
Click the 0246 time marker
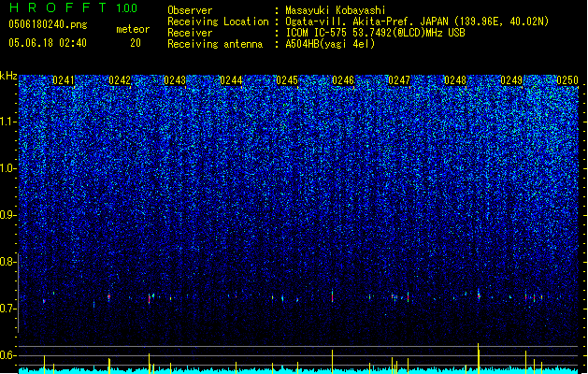343,80
